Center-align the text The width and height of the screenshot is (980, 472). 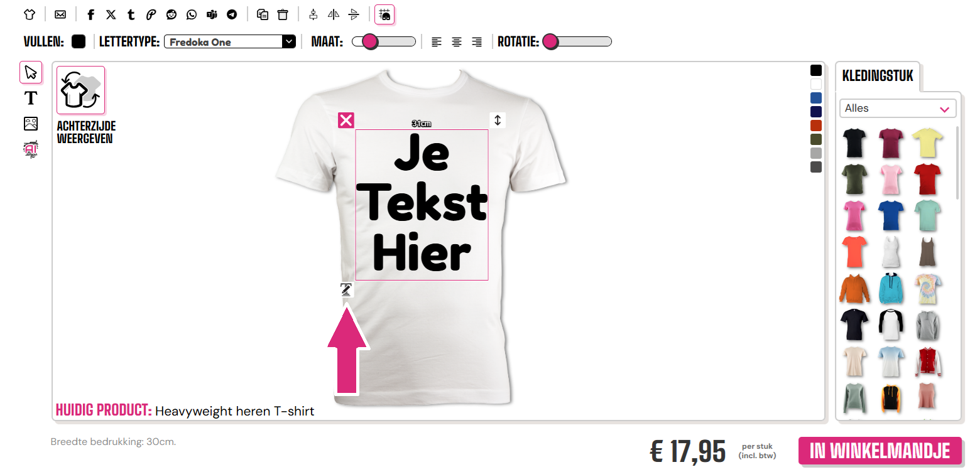457,42
